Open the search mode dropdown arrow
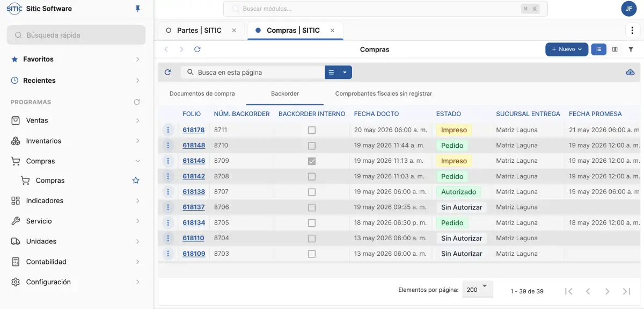Viewport: 644px width, 309px height. [x=345, y=72]
